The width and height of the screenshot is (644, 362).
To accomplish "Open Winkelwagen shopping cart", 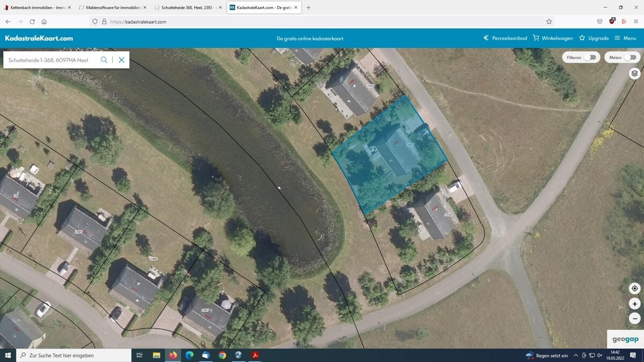I will click(x=552, y=38).
